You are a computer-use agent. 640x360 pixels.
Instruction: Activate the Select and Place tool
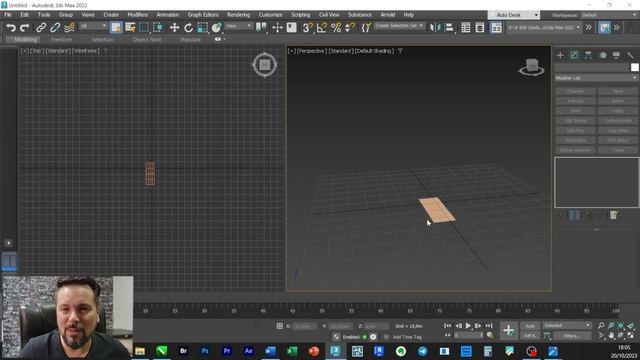click(x=216, y=28)
